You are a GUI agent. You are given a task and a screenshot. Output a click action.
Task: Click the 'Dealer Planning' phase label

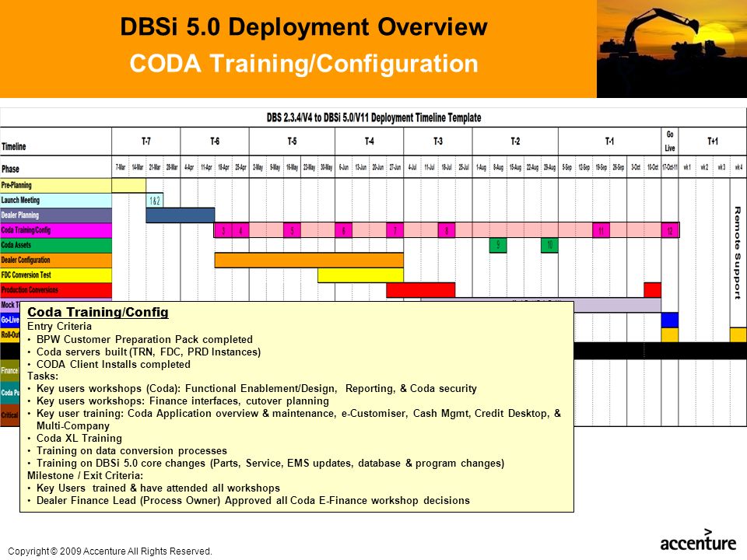click(56, 215)
